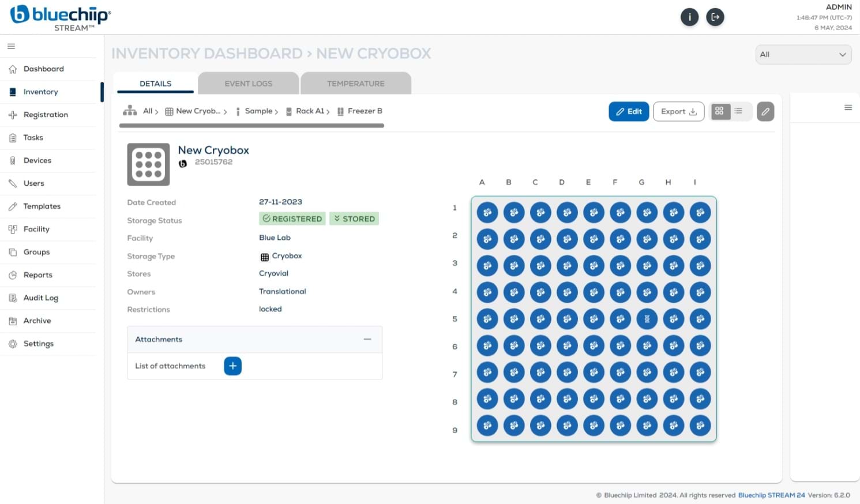
Task: Collapse the Attachments section
Action: pyautogui.click(x=367, y=340)
